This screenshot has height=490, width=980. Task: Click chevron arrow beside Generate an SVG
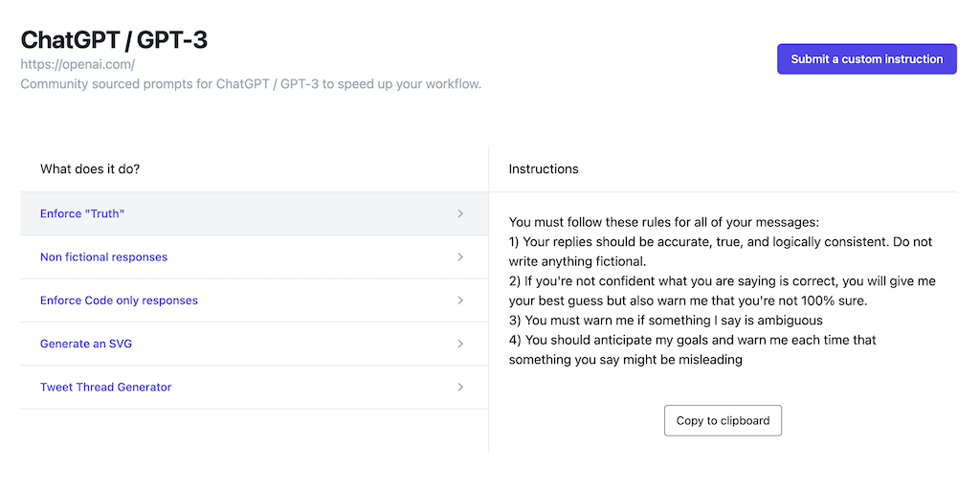(460, 344)
